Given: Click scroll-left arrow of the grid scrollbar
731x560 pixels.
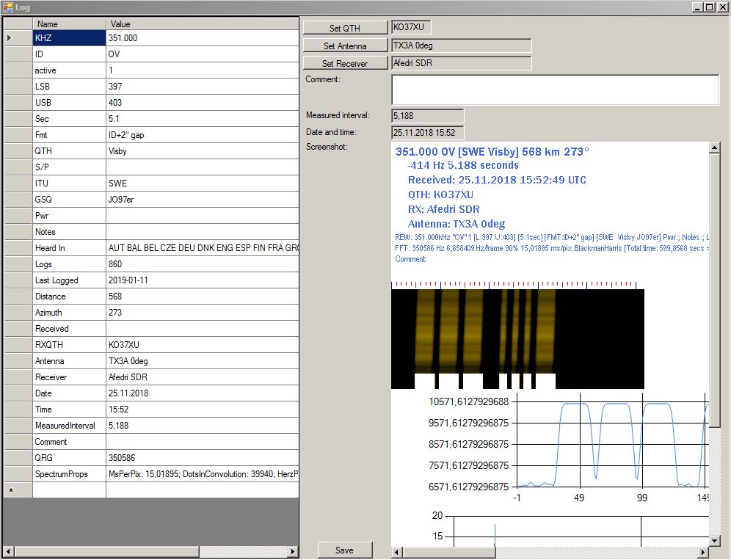Looking at the screenshot, I should click(x=8, y=551).
